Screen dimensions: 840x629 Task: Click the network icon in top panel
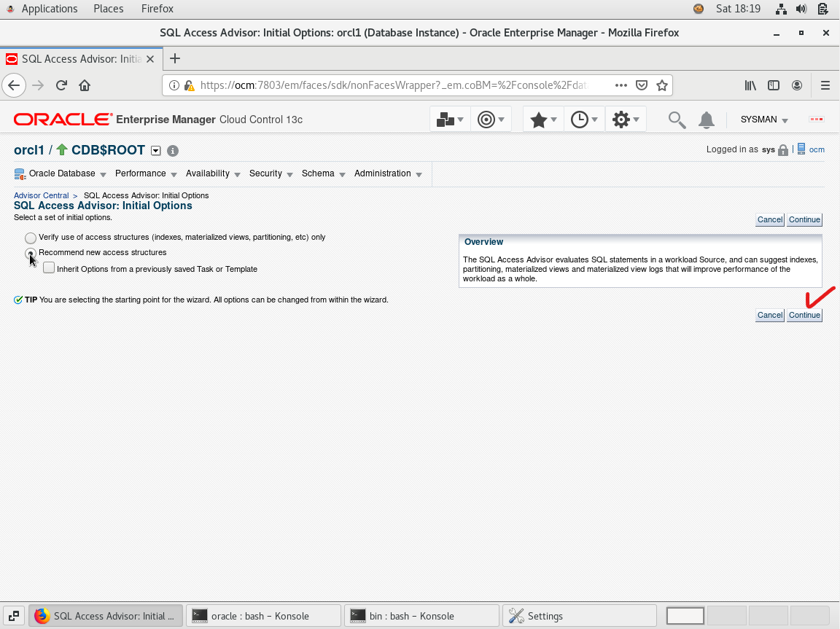(781, 9)
